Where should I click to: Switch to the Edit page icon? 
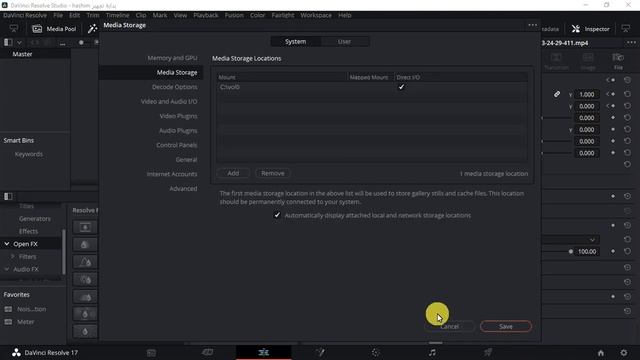pos(264,352)
